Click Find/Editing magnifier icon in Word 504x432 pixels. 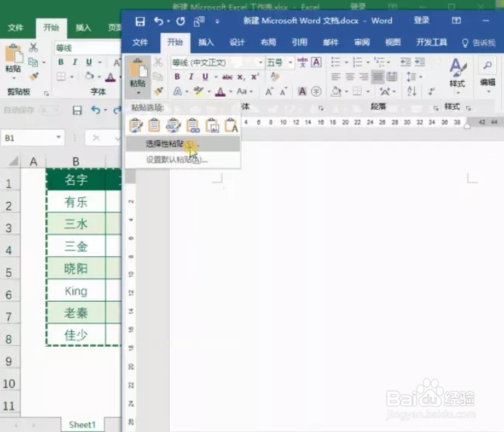click(x=487, y=66)
